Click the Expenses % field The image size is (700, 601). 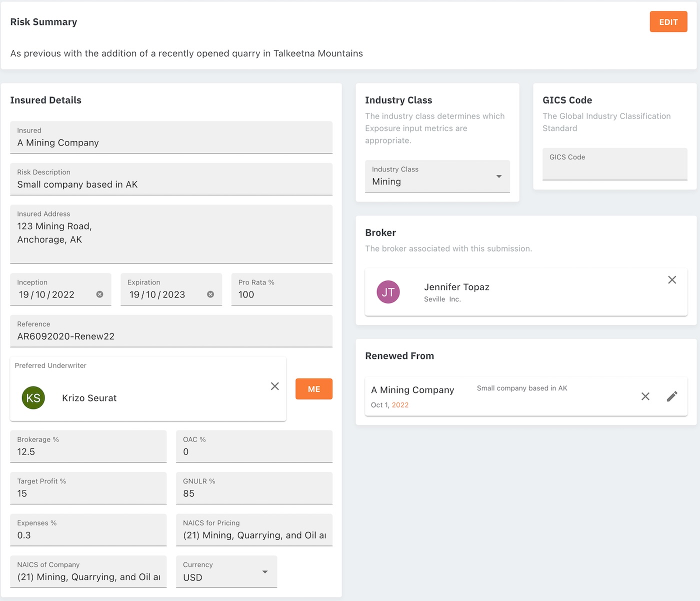coord(88,530)
